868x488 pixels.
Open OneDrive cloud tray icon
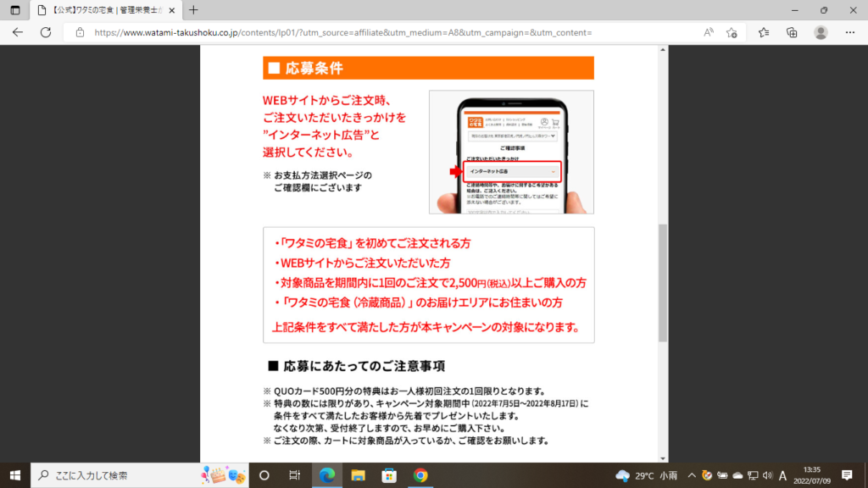[737, 475]
